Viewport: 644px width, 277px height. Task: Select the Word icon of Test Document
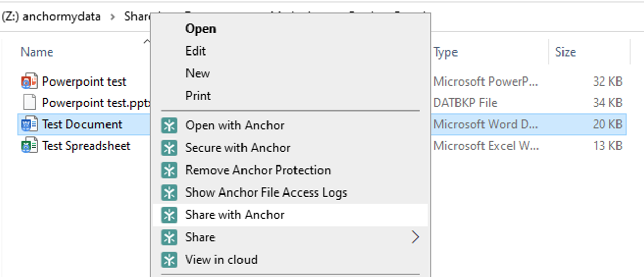(30, 124)
